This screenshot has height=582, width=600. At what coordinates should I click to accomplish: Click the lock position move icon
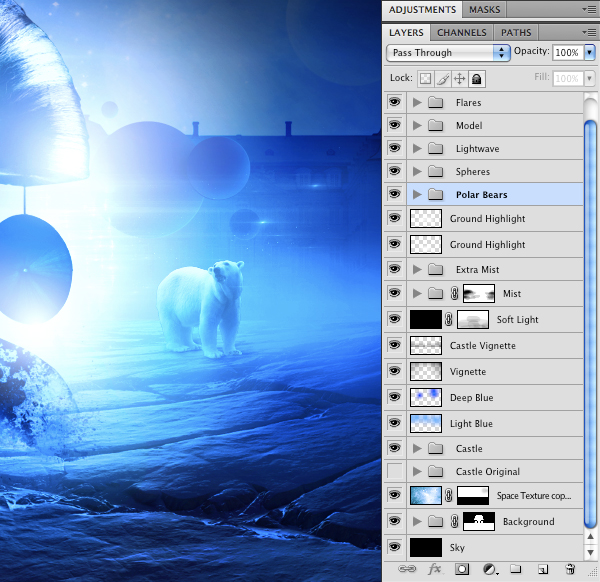pos(460,79)
